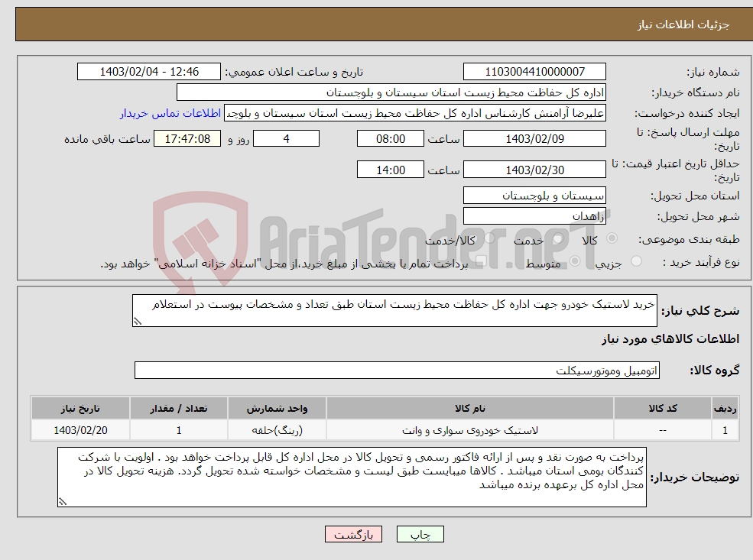
Task: Click the واحد شمارش column header
Action: [x=277, y=409]
